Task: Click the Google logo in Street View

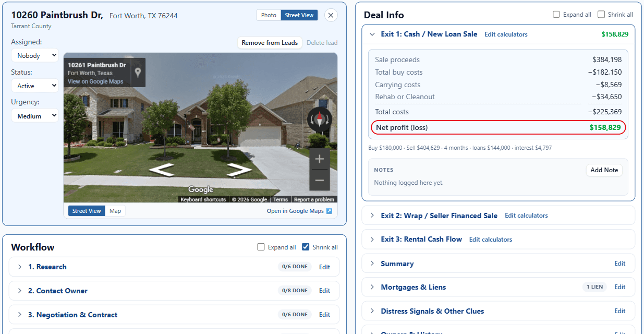Action: [201, 189]
